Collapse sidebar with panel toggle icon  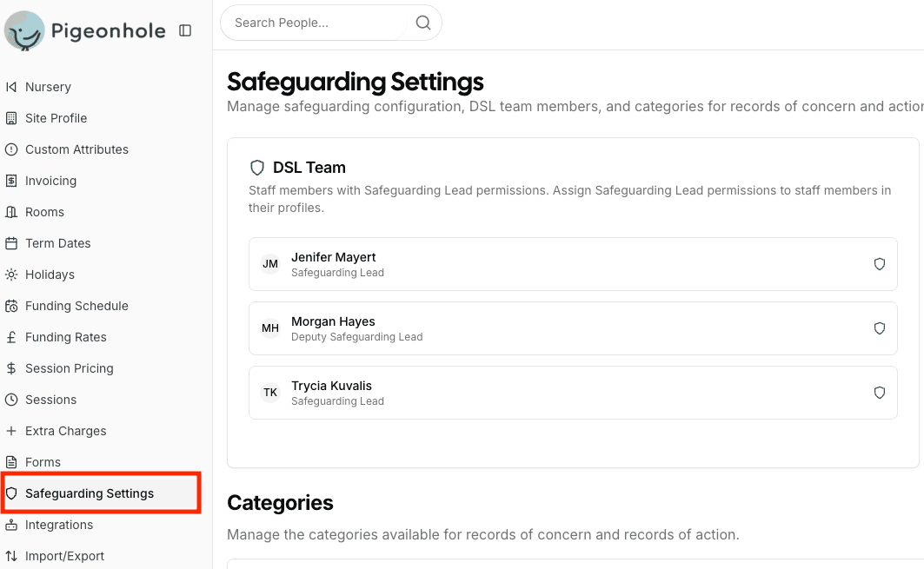click(185, 31)
